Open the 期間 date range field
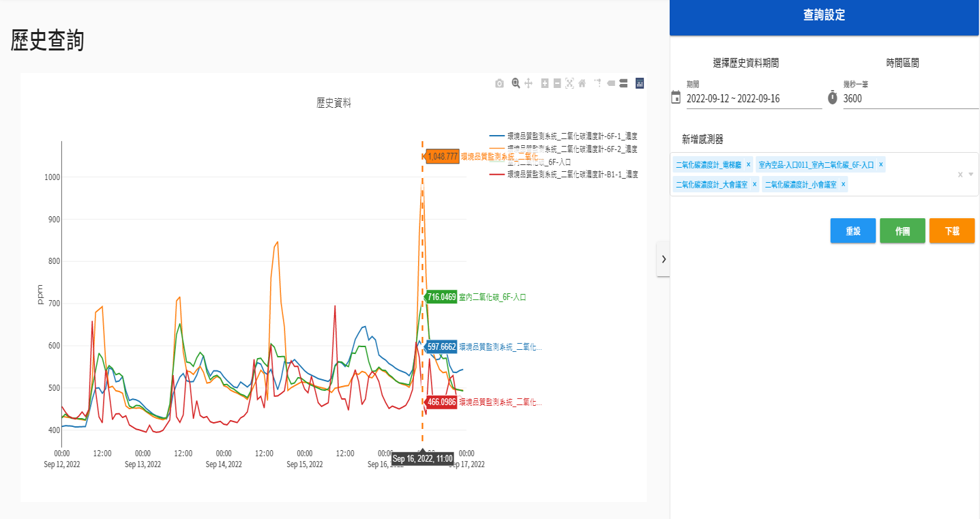The image size is (980, 519). point(754,98)
